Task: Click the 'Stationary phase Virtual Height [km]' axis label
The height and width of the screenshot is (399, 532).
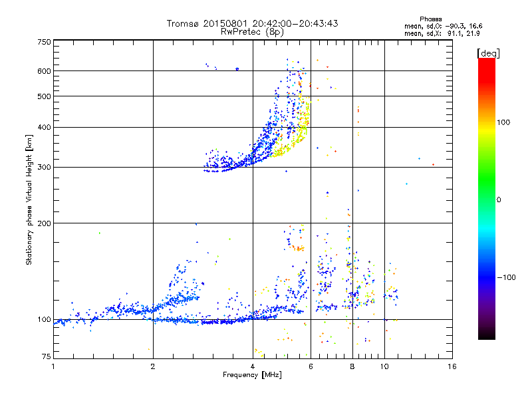Action: (x=29, y=199)
